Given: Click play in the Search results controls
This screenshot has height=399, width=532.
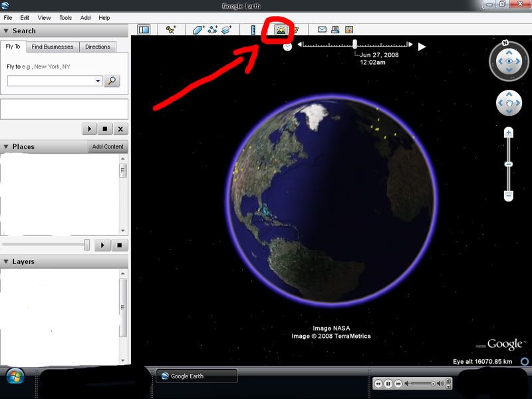Looking at the screenshot, I should click(90, 129).
